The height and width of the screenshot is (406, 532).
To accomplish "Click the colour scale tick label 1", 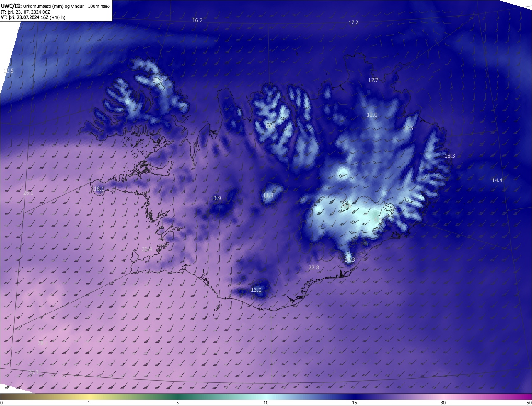I will pyautogui.click(x=89, y=403).
